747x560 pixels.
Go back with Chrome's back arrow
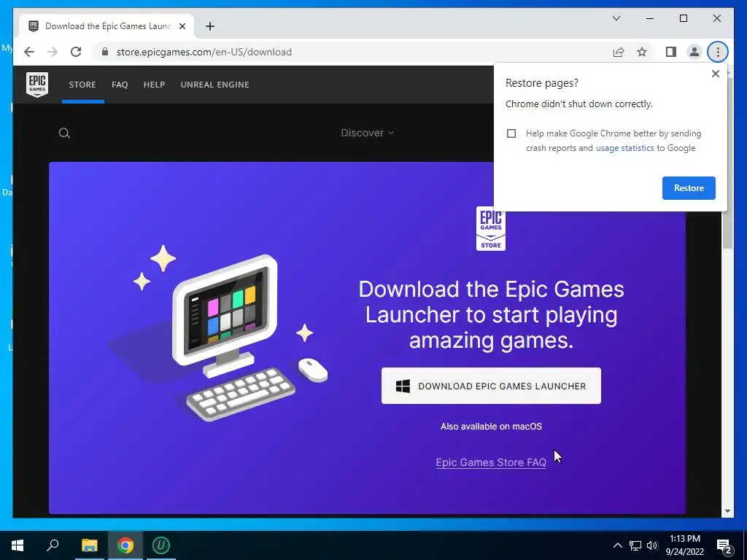click(x=29, y=52)
